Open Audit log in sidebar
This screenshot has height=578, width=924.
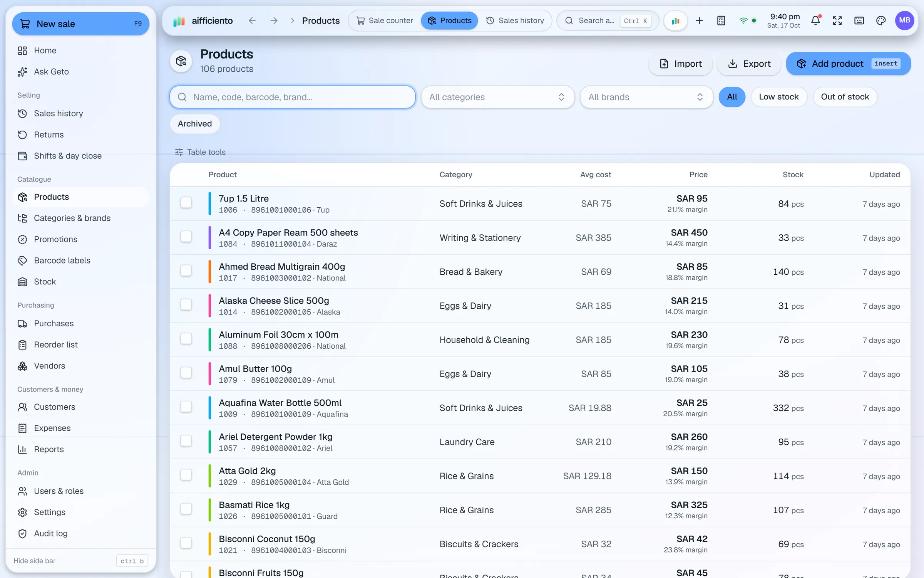(81, 533)
